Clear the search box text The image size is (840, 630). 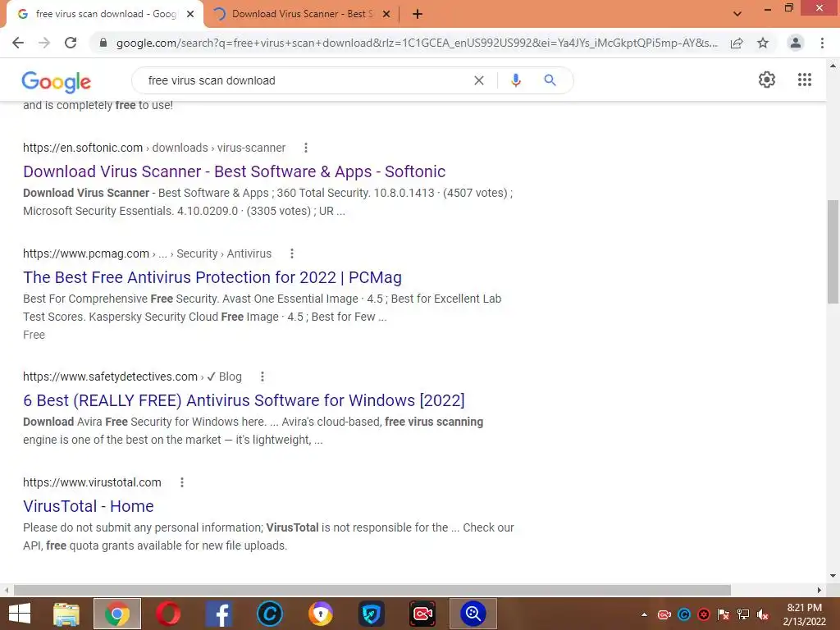pos(479,80)
